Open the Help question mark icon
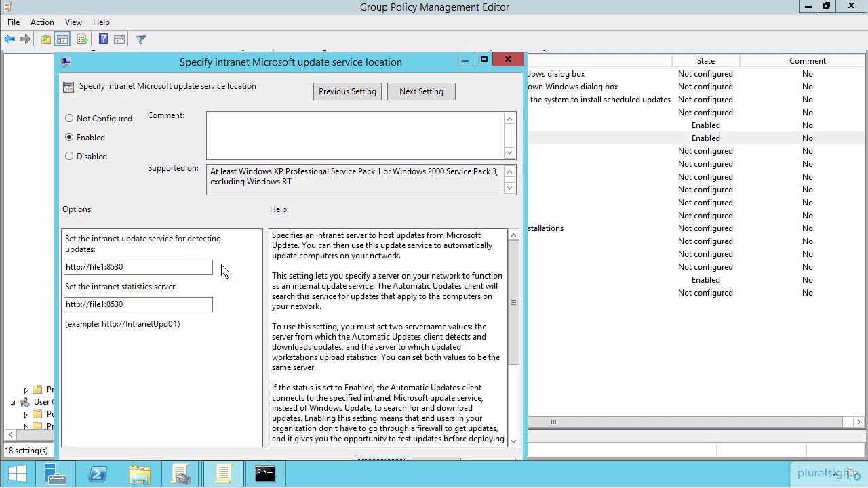868x488 pixels. coord(103,39)
